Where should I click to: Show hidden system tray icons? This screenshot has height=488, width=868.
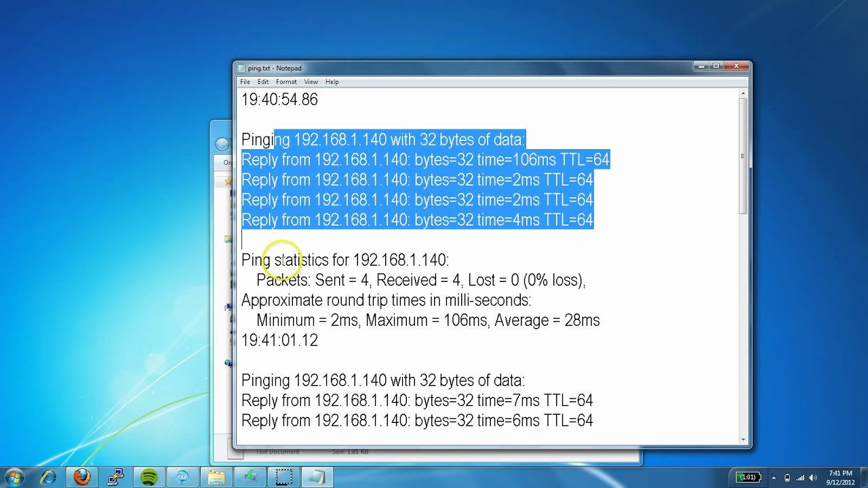[773, 477]
